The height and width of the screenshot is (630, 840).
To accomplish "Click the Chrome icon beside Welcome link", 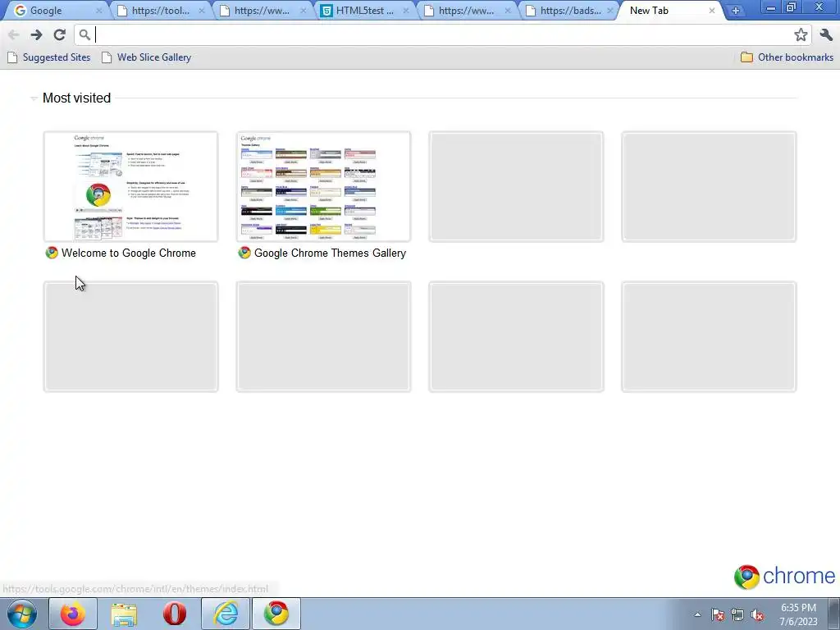I will pyautogui.click(x=52, y=253).
